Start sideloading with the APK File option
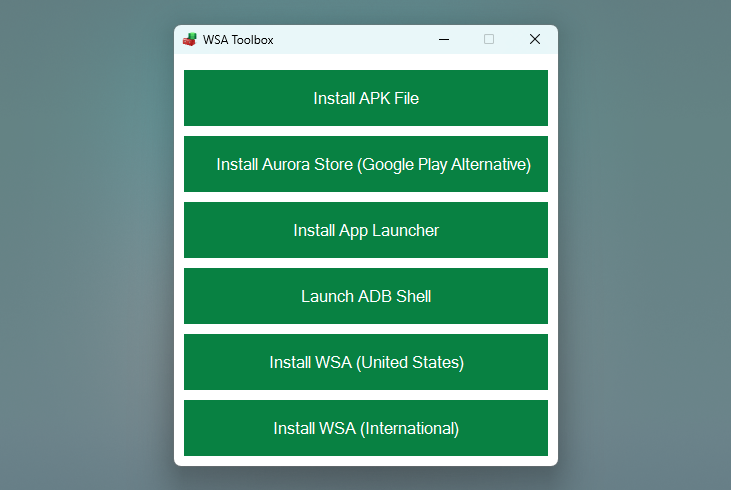Image resolution: width=731 pixels, height=490 pixels. [366, 98]
